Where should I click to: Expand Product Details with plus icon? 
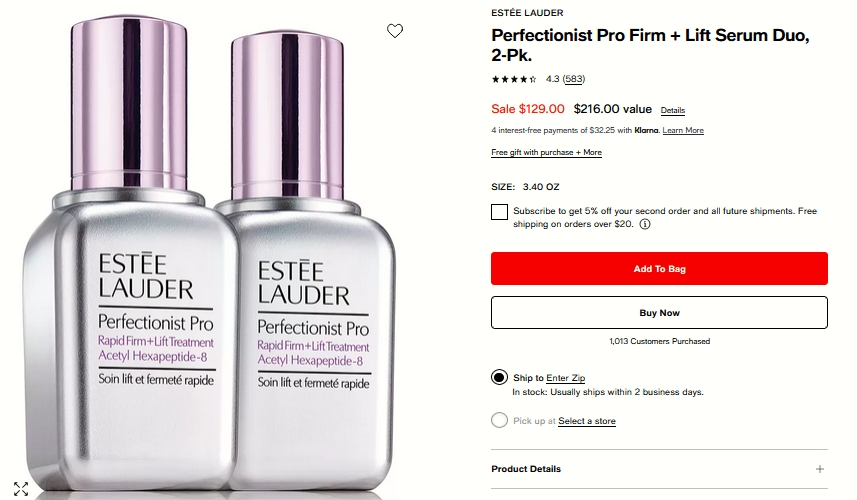pos(819,469)
